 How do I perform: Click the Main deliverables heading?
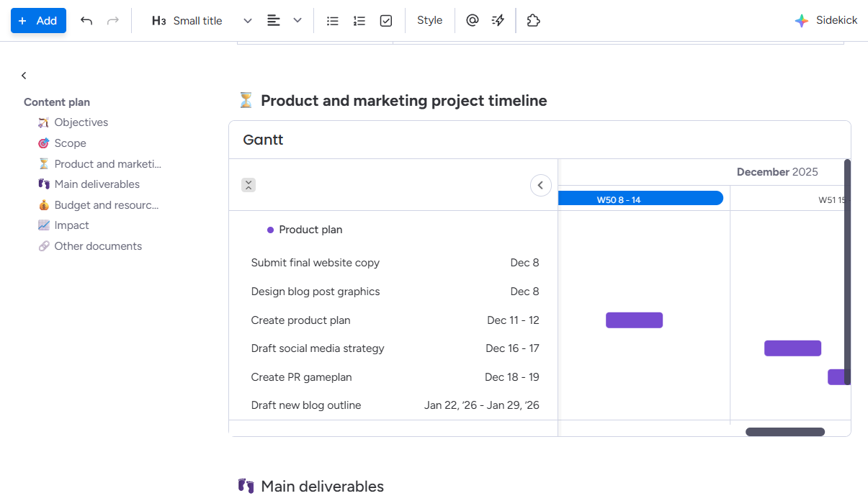tap(322, 487)
